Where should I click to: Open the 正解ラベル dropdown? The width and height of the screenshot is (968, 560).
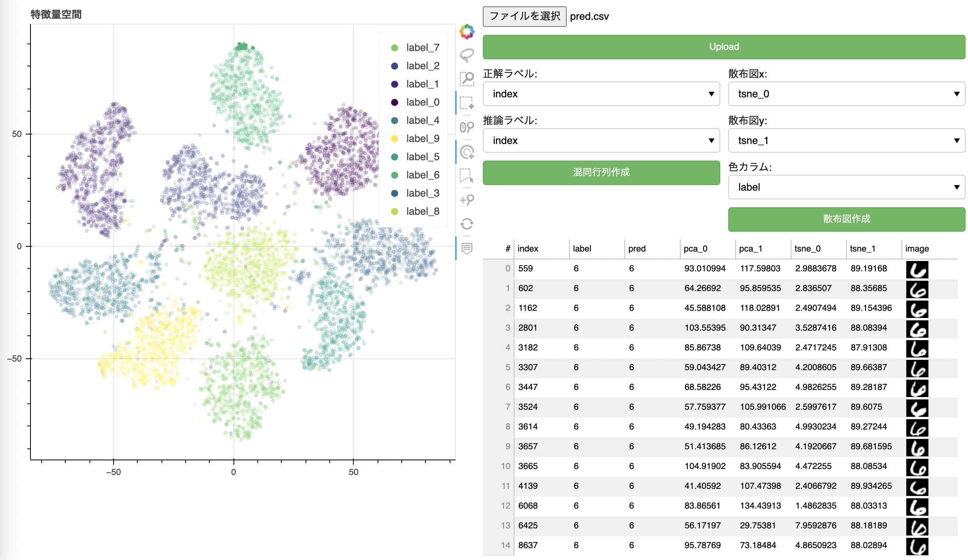click(601, 94)
